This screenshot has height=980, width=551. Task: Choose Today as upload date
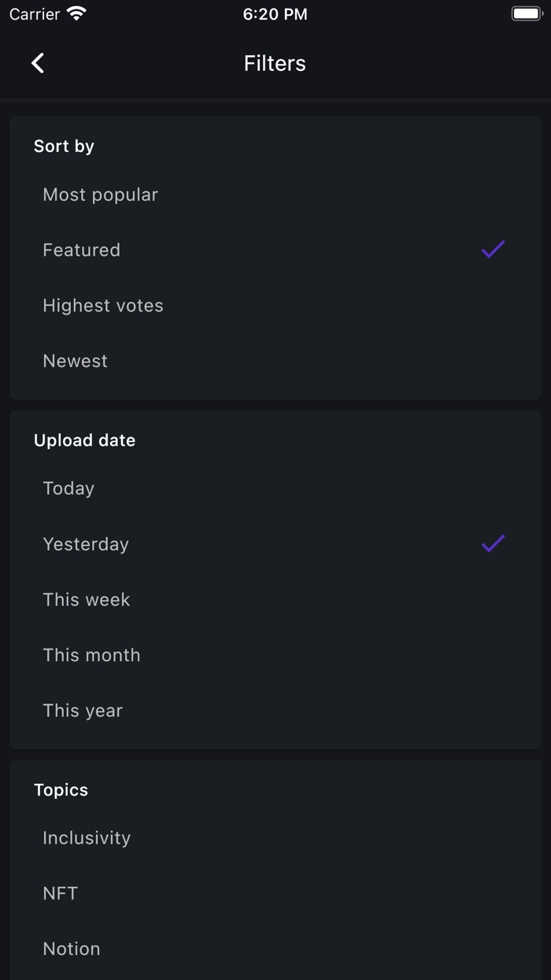pos(68,488)
